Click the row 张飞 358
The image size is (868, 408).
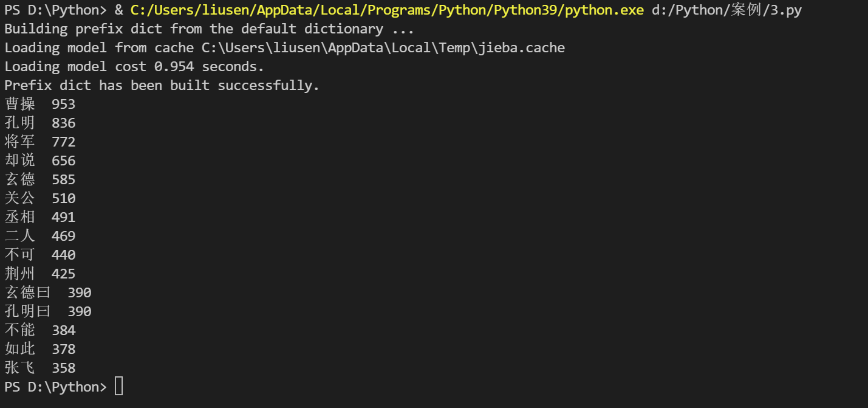click(x=40, y=368)
